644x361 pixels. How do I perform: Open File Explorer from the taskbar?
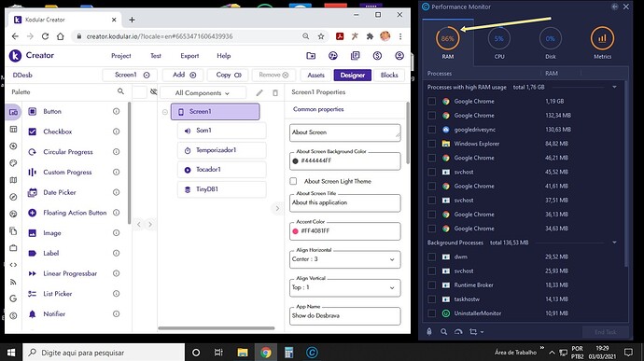[x=243, y=353]
